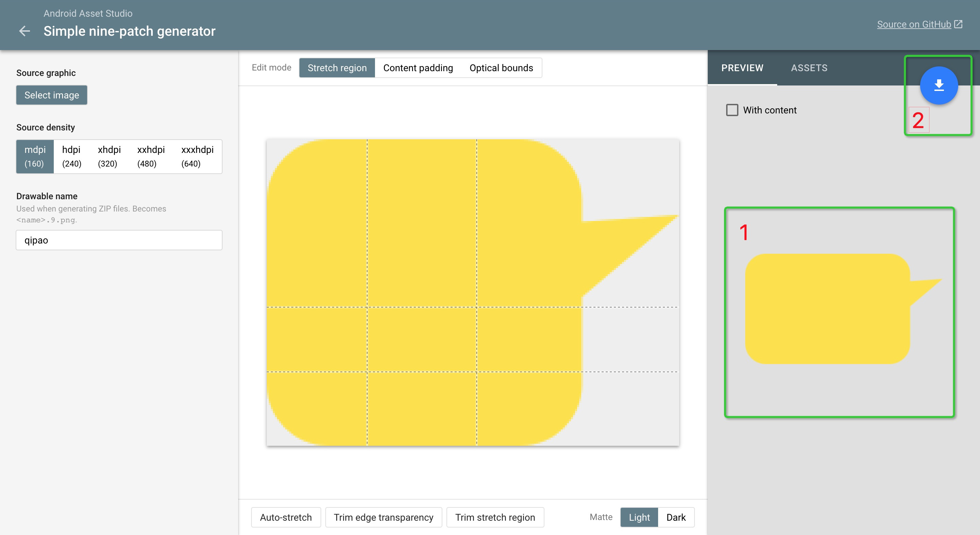
Task: Activate Stretch region edit mode
Action: [x=337, y=68]
